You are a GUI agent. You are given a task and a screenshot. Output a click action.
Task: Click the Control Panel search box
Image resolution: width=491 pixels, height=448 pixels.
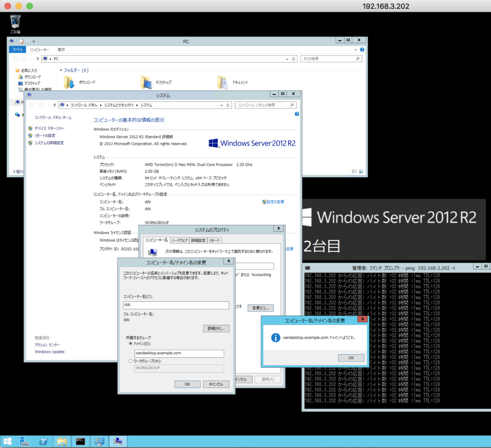265,105
